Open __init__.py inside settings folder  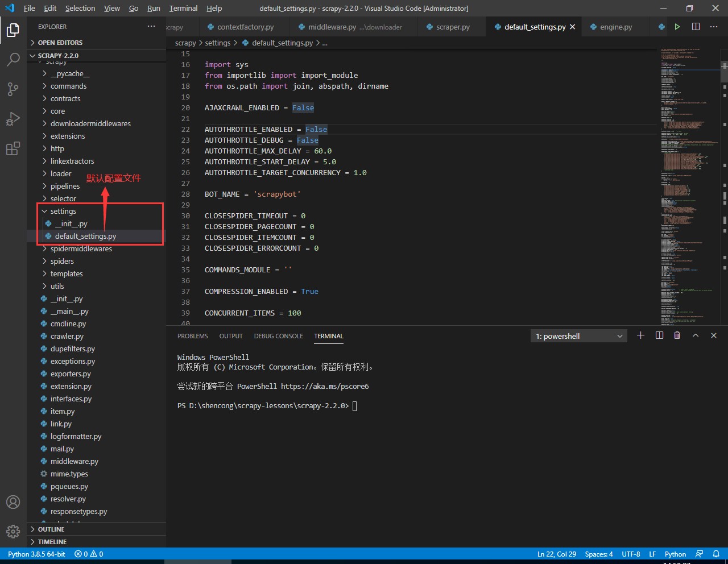tap(71, 223)
